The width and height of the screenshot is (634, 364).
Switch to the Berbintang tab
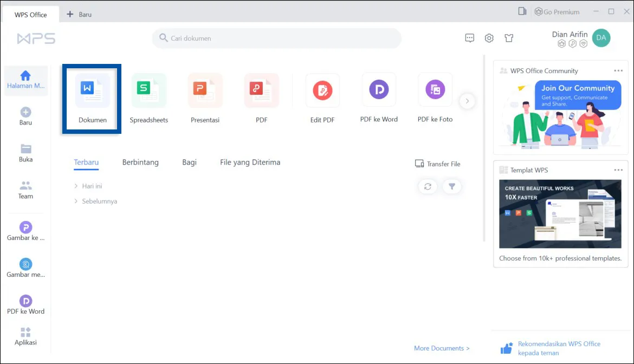coord(140,162)
